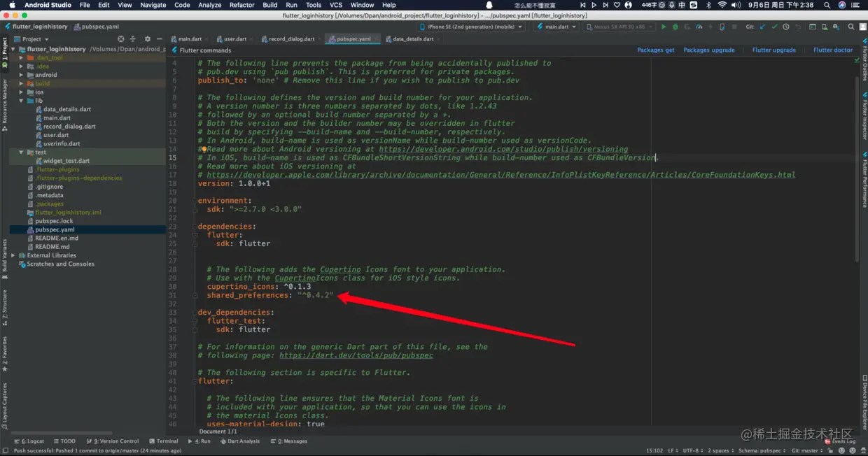Run the app with the green Run icon
868x456 pixels.
(x=664, y=27)
